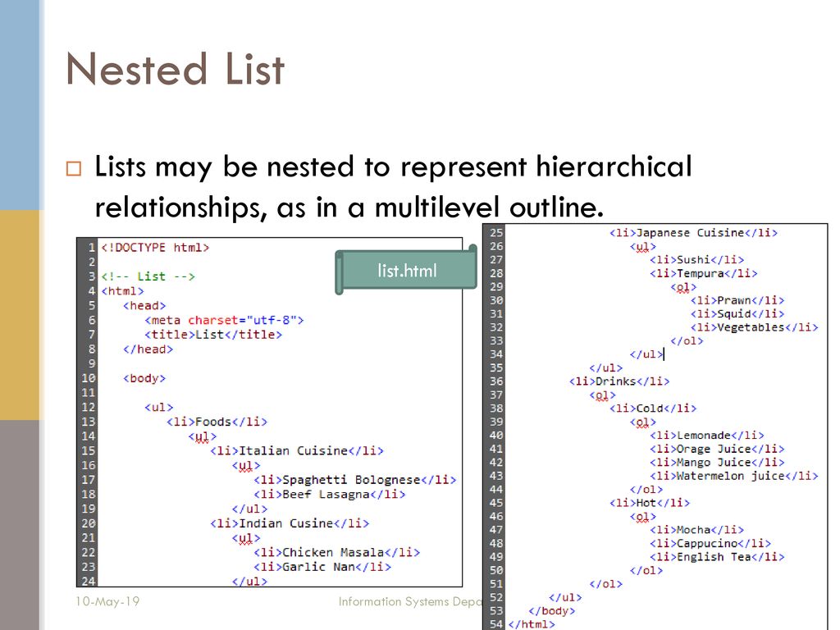840x630 pixels.
Task: Click the "<li>Watermelon juice</li>" line
Action: click(734, 476)
